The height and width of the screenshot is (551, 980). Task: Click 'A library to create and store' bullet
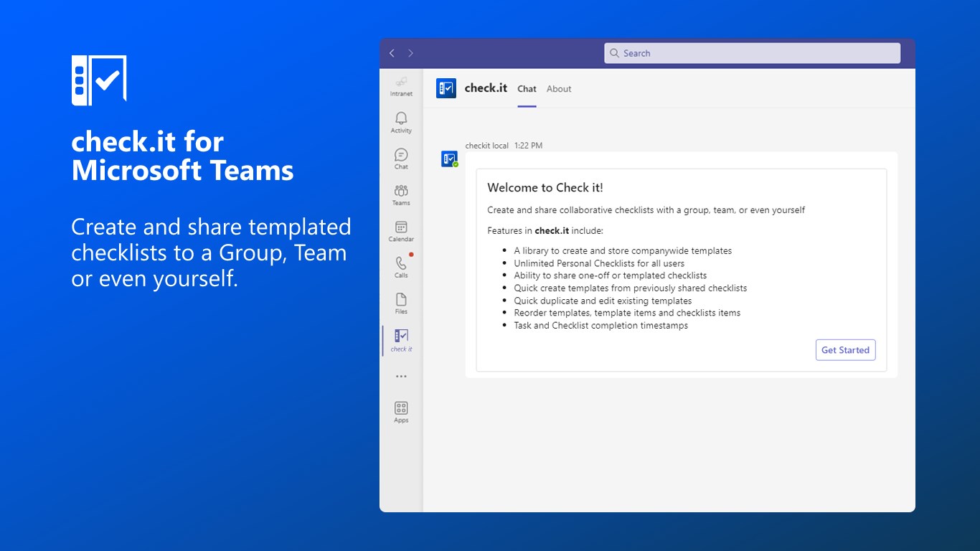(623, 251)
